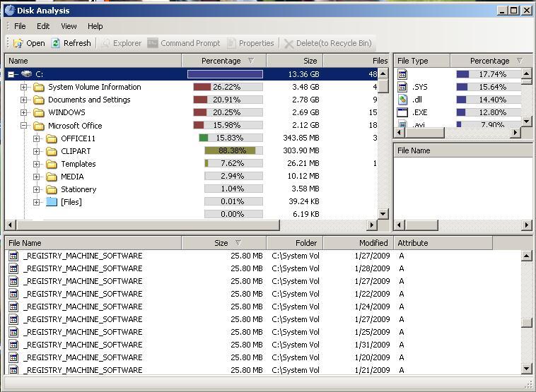The width and height of the screenshot is (536, 392).
Task: Click the .dll file type icon
Action: (402, 100)
